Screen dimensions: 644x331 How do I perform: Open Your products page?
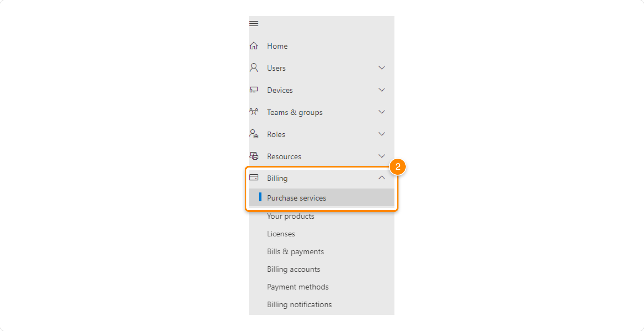pyautogui.click(x=291, y=216)
